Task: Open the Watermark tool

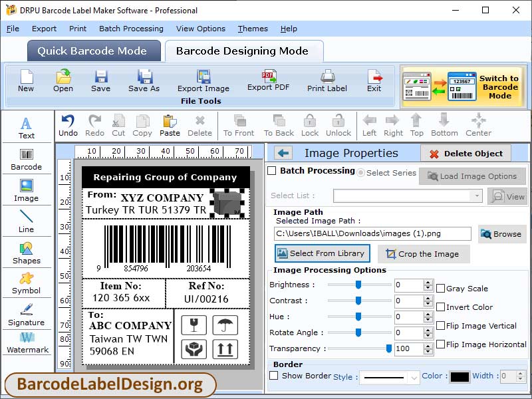Action: (x=27, y=342)
